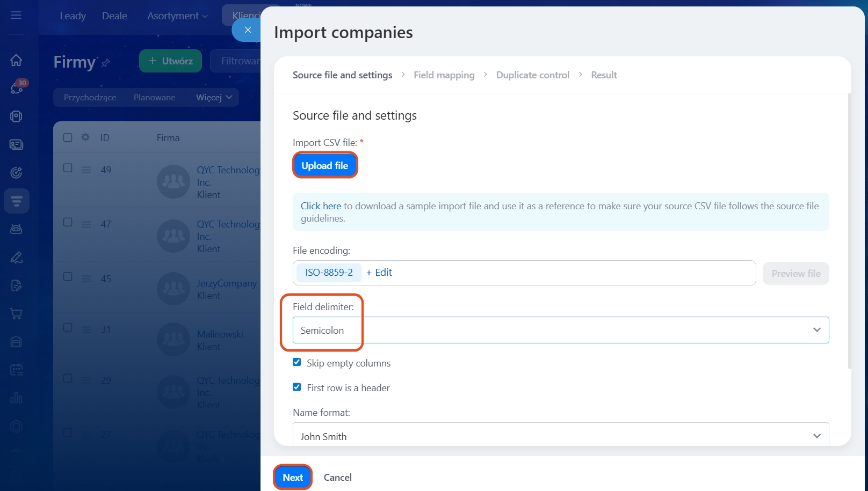
Task: Click the home icon in sidebar
Action: 16,60
